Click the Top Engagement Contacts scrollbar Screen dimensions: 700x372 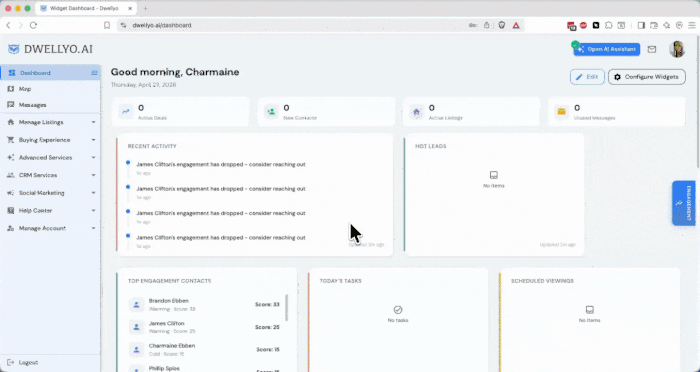[x=287, y=307]
